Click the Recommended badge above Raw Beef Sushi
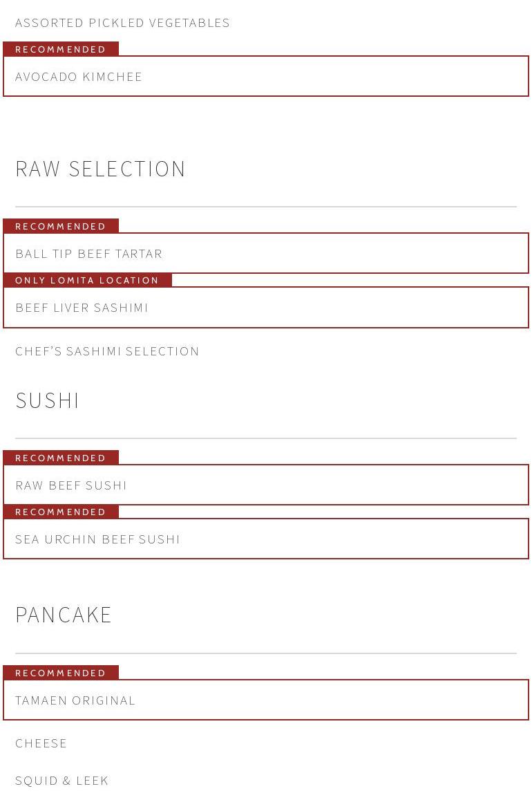Screen dimensions: 532x800 [61, 458]
